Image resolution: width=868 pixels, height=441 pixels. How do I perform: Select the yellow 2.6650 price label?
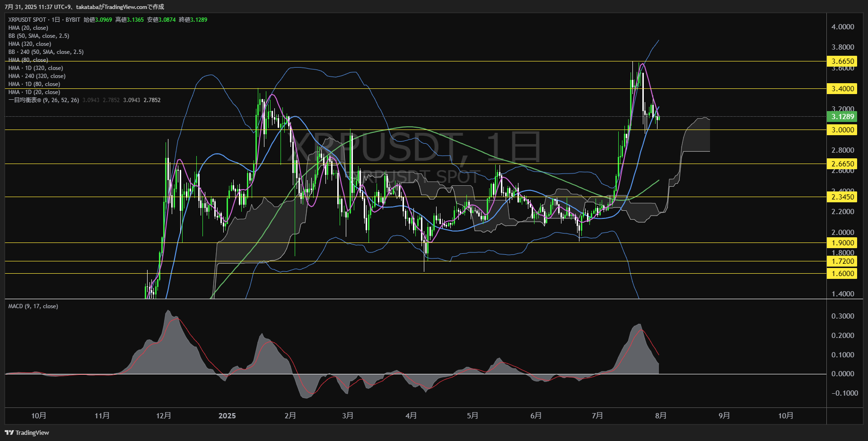click(x=842, y=164)
